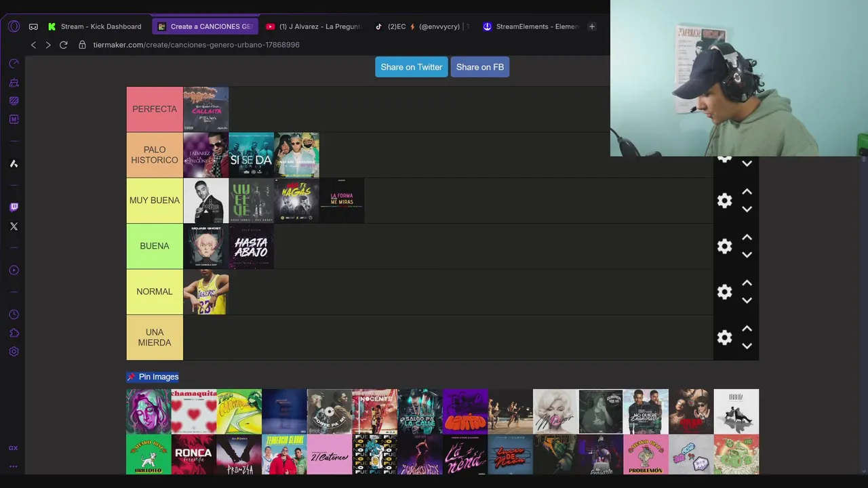Viewport: 868px width, 488px height.
Task: Click the PALO HISTORICO orange tier label
Action: [155, 155]
